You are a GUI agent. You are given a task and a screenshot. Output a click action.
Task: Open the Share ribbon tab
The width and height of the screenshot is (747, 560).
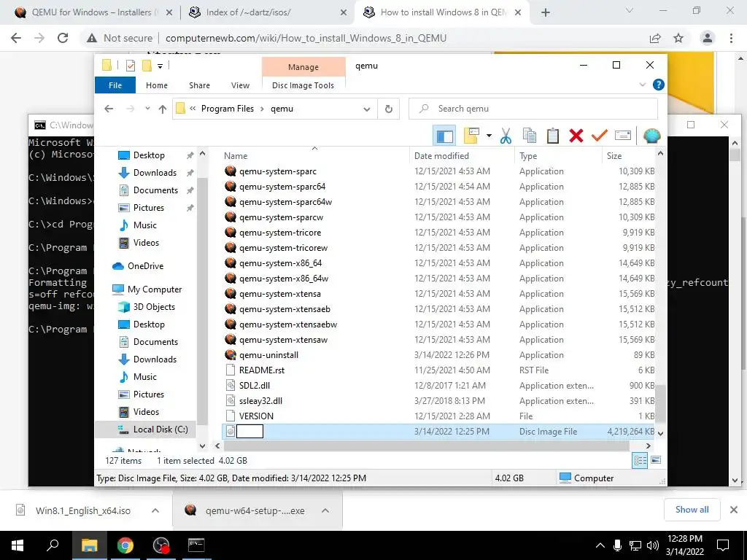pos(199,85)
